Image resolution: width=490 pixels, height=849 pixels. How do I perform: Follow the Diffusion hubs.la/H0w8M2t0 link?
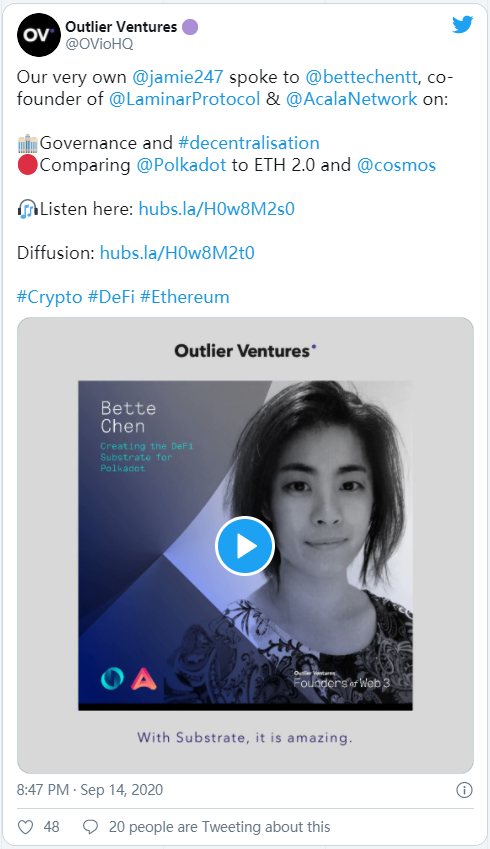tap(177, 253)
